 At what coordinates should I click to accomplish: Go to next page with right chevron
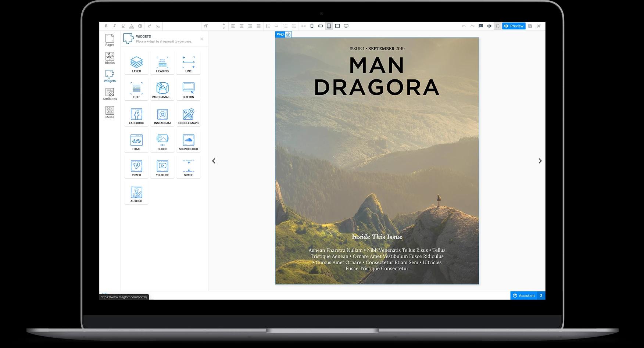(x=540, y=161)
